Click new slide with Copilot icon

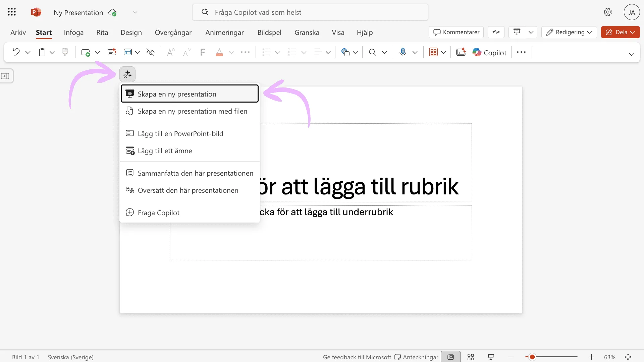112,52
